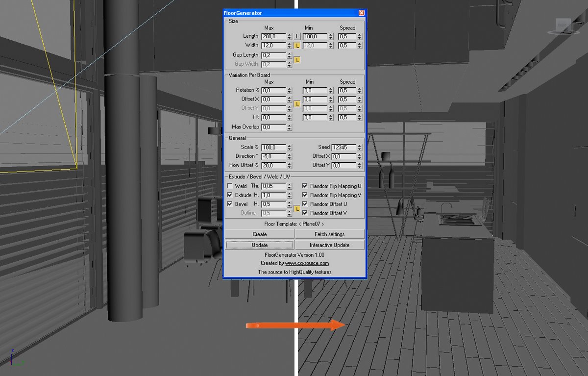Toggle the Gap Length/Width lock L button
This screenshot has width=588, height=376.
[297, 60]
